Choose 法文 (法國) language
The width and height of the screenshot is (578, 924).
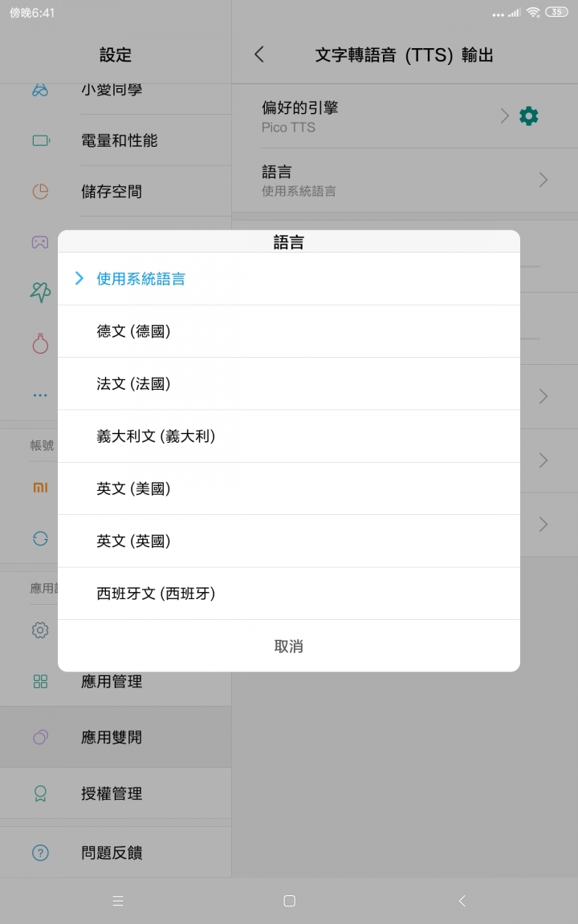pos(289,383)
